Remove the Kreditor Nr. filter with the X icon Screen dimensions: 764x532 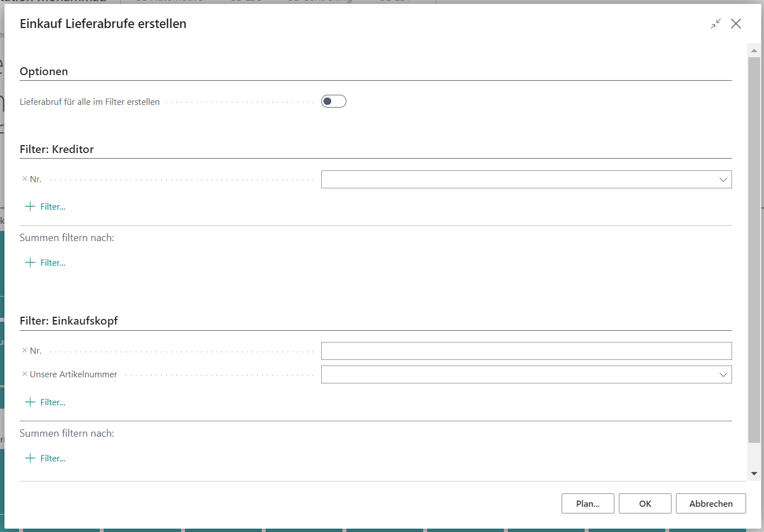tap(24, 179)
